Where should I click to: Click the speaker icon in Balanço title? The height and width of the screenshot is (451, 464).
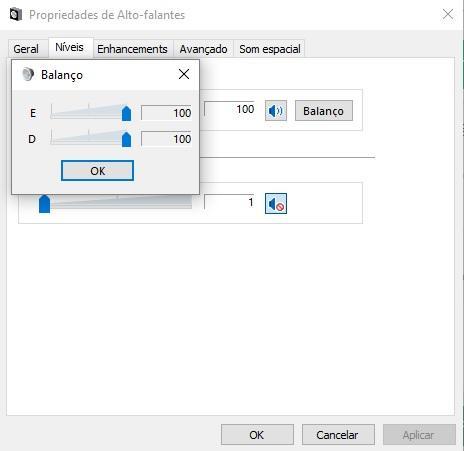click(x=28, y=74)
